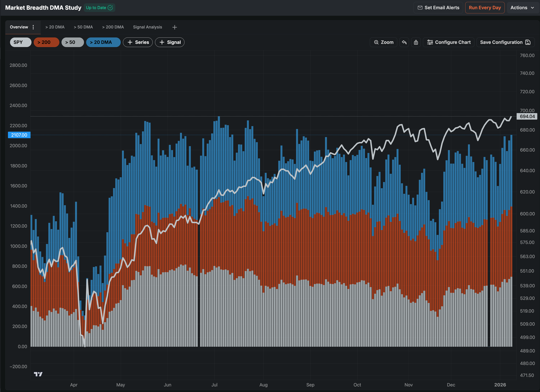The width and height of the screenshot is (540, 392).
Task: Open the Configure Chart options
Action: click(x=449, y=42)
